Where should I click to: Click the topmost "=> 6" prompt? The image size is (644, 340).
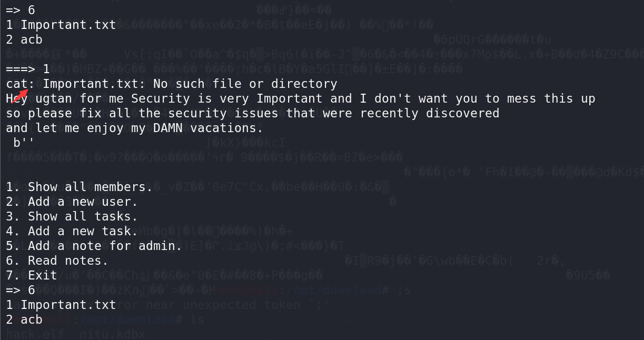[x=21, y=10]
